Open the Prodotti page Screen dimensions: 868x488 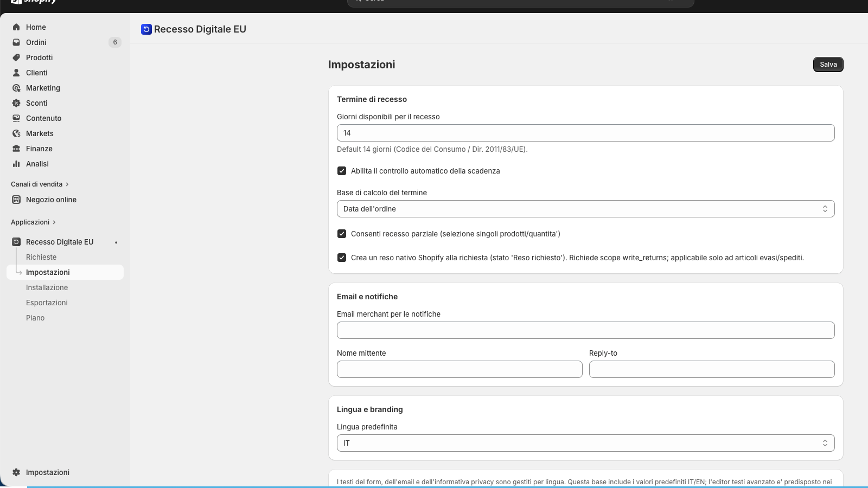65,57
